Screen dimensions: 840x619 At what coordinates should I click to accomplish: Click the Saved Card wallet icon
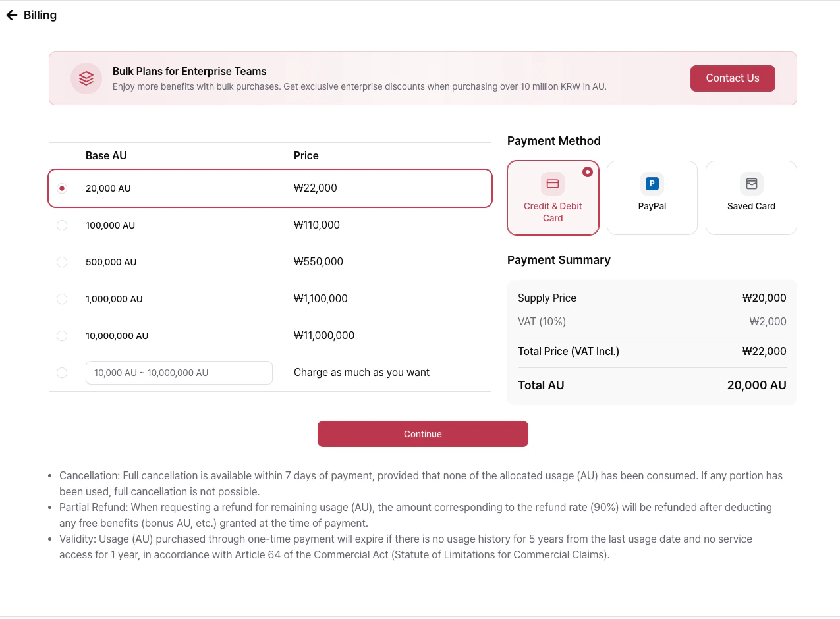click(x=751, y=184)
